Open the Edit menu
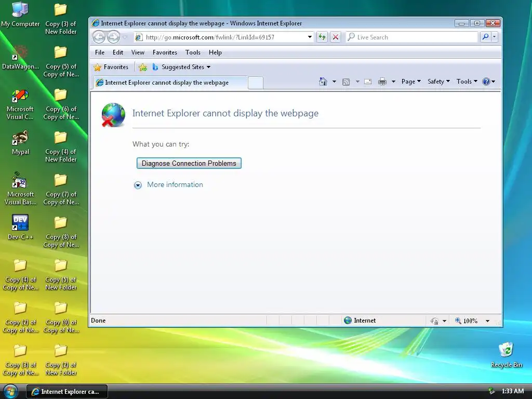This screenshot has width=532, height=399. [x=118, y=52]
